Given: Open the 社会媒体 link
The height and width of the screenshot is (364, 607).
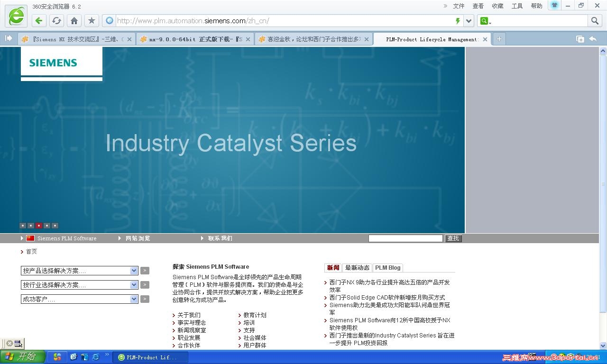Looking at the screenshot, I should (x=255, y=338).
